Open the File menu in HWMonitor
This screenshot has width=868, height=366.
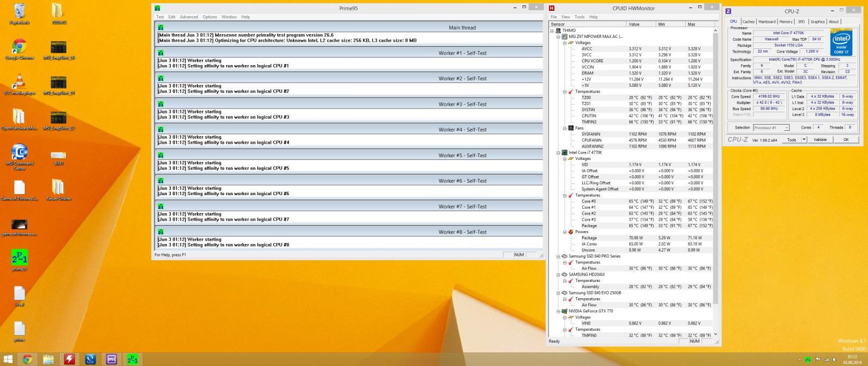(553, 17)
